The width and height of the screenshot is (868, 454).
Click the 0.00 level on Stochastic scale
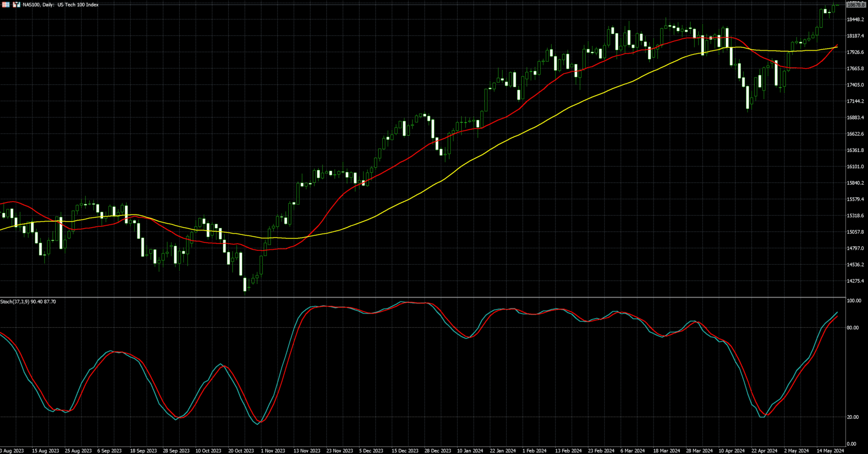click(x=852, y=444)
